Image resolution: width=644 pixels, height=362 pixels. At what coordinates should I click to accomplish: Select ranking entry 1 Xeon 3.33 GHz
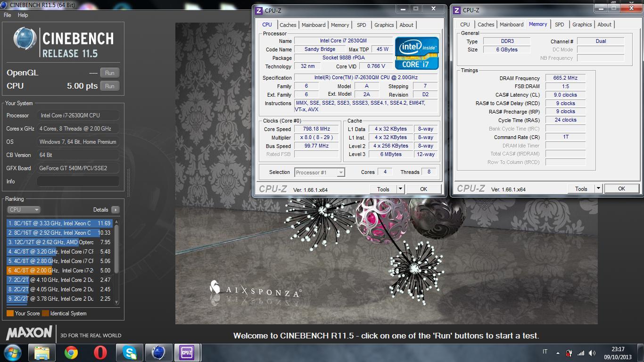[60, 223]
